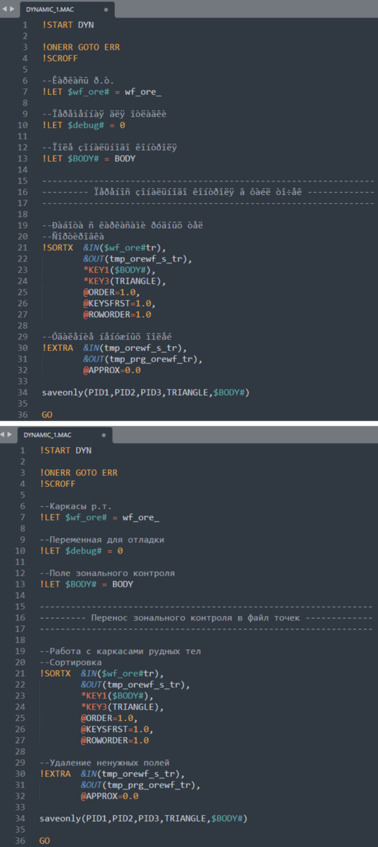The width and height of the screenshot is (378, 847).
Task: Click the !EXTRA command in lower editor
Action: coord(55,774)
